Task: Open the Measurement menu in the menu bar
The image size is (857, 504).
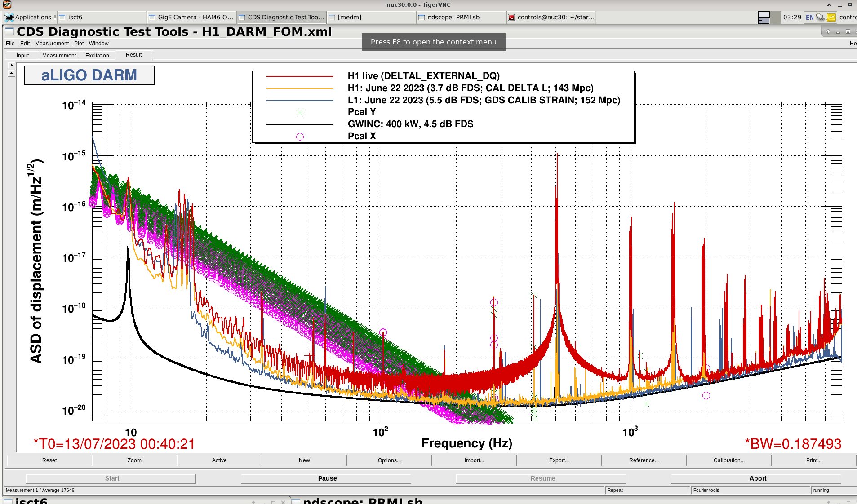Action: pos(52,44)
